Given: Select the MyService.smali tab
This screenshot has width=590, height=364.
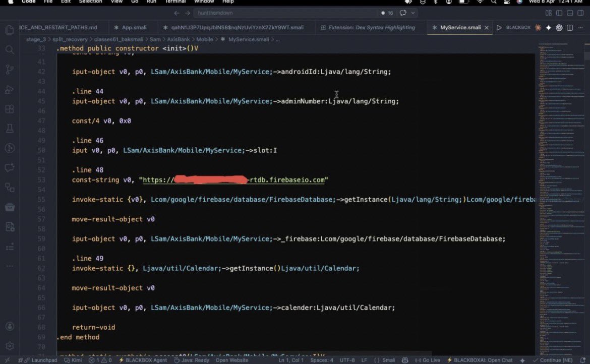Looking at the screenshot, I should (x=460, y=27).
